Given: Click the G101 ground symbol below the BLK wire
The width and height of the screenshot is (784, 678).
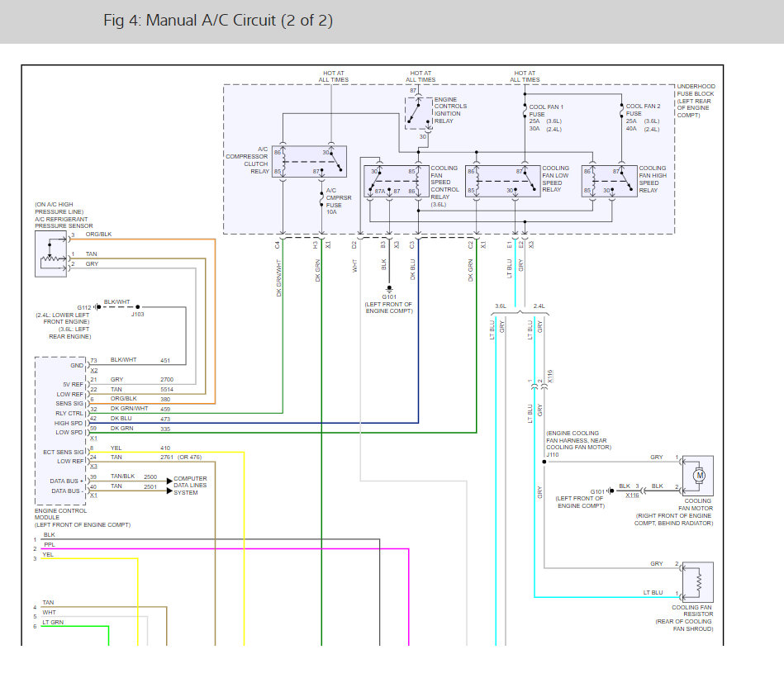Looking at the screenshot, I should [x=389, y=289].
